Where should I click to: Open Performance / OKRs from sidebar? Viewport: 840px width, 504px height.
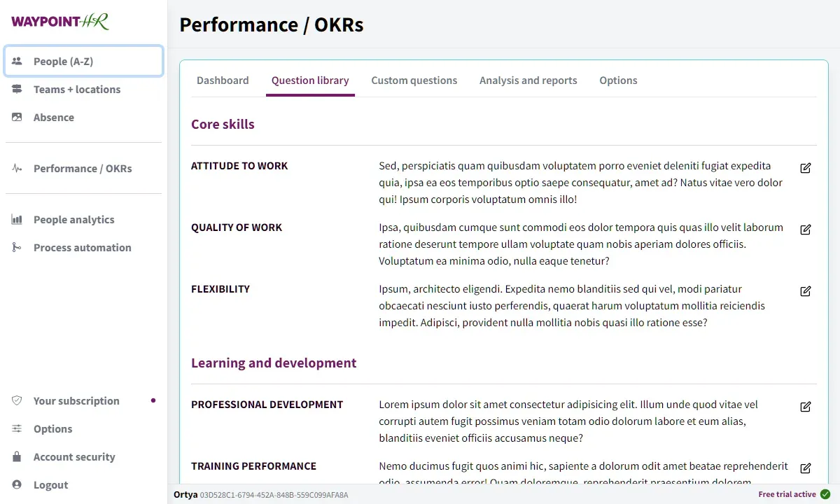[x=83, y=168]
